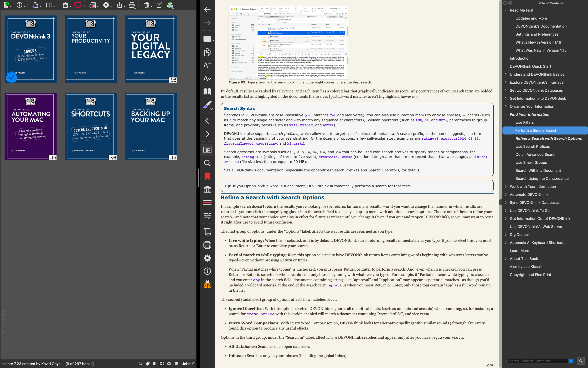Select What's New in Version 1.16
The width and height of the screenshot is (588, 368).
pyautogui.click(x=538, y=42)
